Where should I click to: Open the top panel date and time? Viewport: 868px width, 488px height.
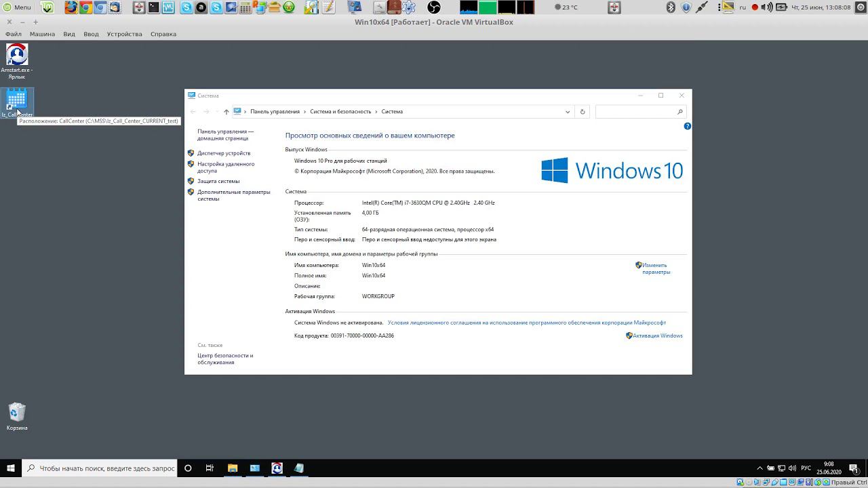(823, 7)
